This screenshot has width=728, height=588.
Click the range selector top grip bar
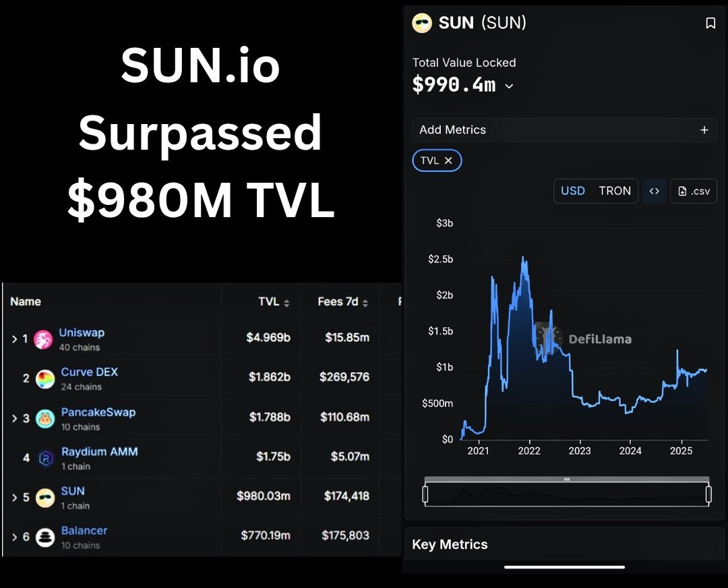(566, 479)
